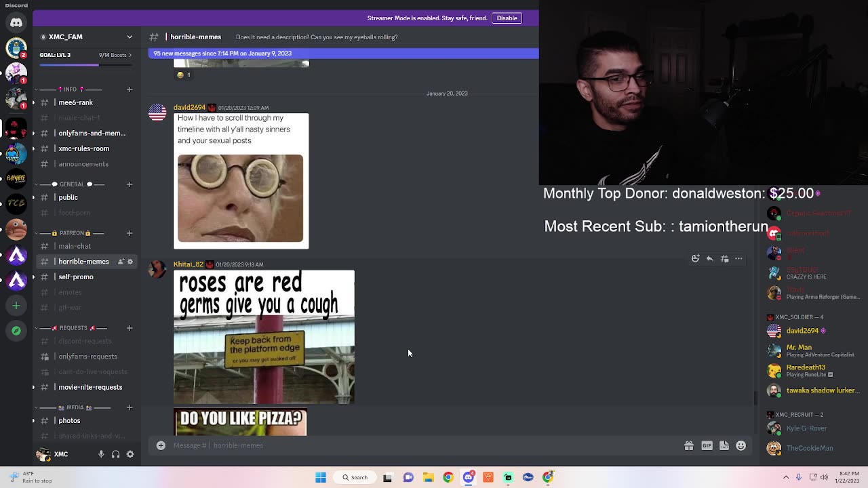Click Disable streamer mode button
The width and height of the screenshot is (868, 488).
[507, 18]
